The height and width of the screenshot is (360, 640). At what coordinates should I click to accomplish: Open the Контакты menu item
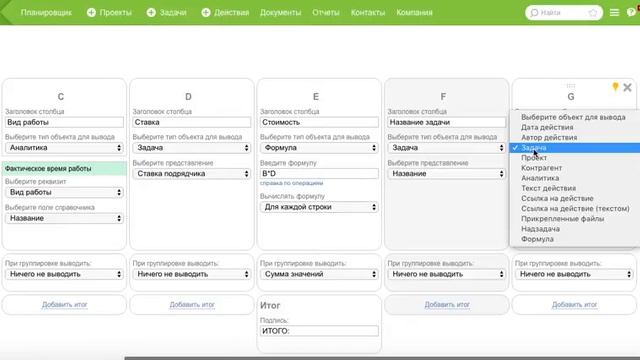[368, 13]
